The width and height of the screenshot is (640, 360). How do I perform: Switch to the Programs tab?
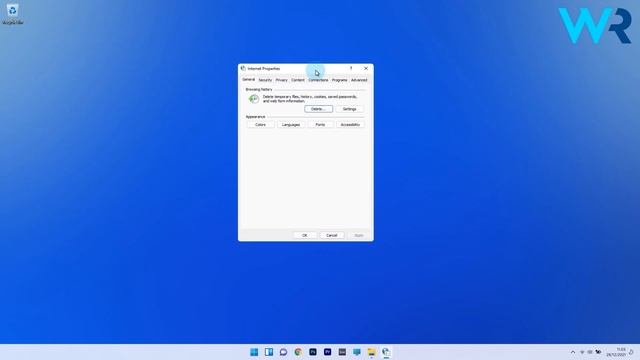pyautogui.click(x=340, y=80)
